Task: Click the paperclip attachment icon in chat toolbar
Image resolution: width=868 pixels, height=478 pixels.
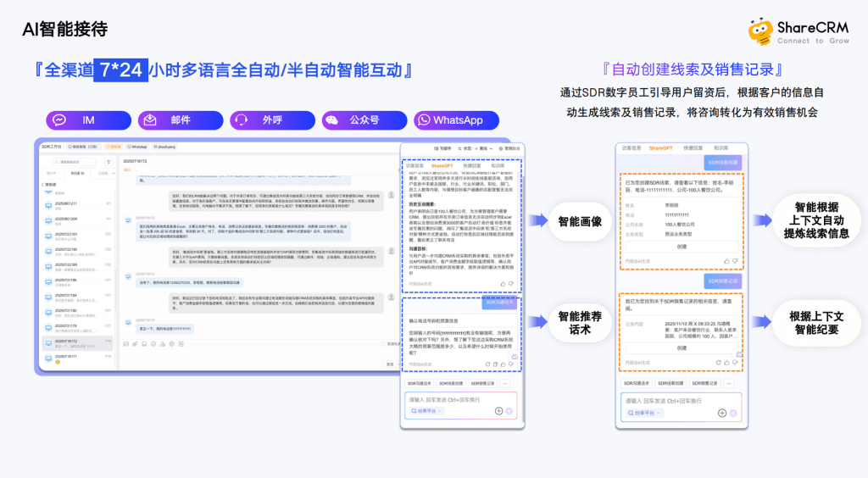Action: click(x=135, y=344)
